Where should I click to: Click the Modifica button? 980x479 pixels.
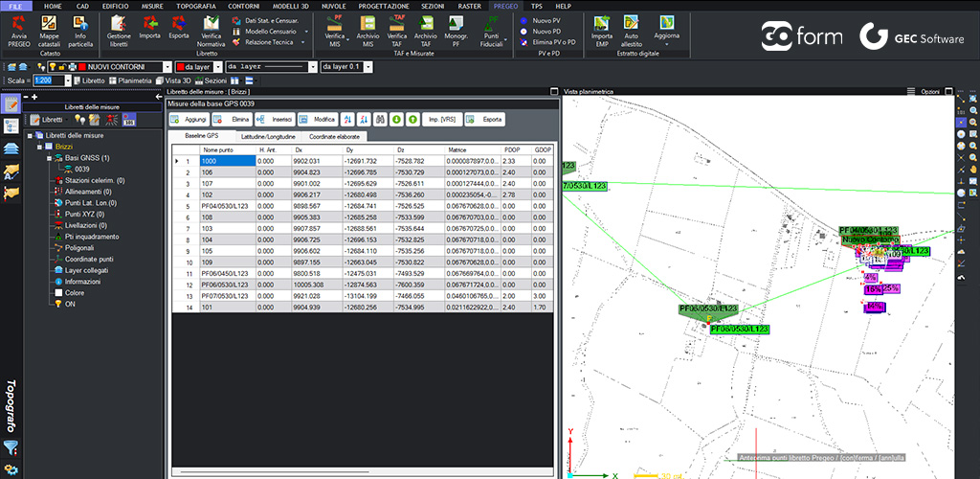pos(317,119)
